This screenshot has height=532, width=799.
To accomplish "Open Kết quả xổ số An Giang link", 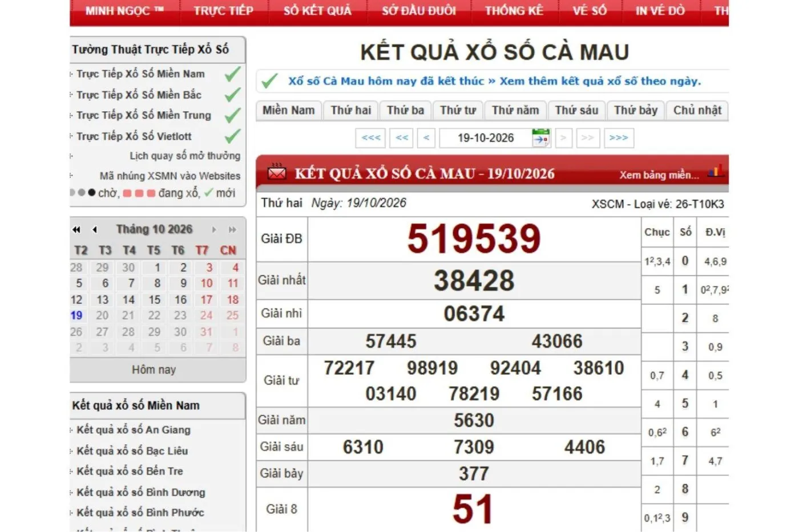I will click(134, 430).
